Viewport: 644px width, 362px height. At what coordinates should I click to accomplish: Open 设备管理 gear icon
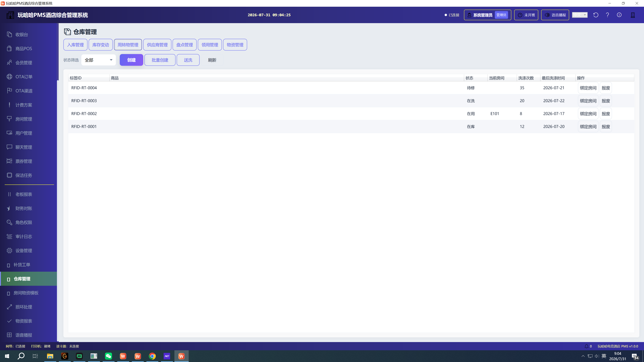coord(9,251)
